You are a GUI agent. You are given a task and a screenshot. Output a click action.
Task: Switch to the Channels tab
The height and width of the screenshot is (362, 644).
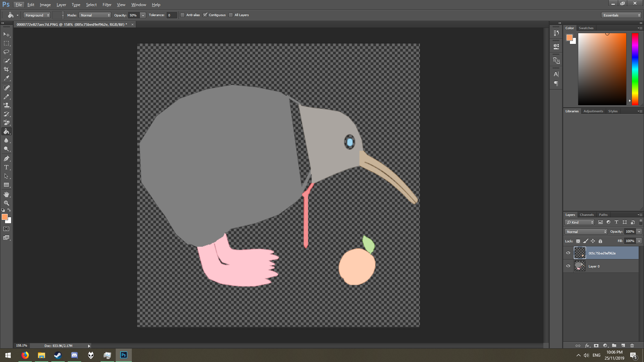click(587, 215)
